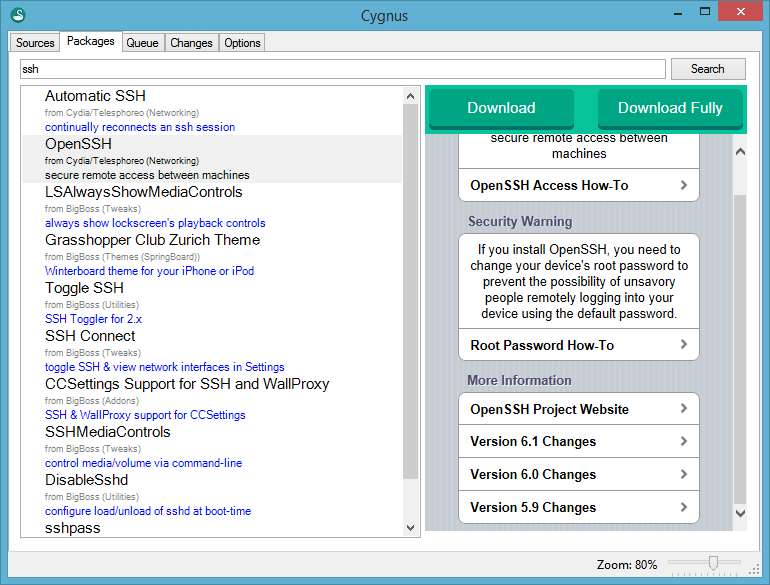Click details pane scroll up arrow
Image resolution: width=770 pixels, height=585 pixels.
pos(740,152)
